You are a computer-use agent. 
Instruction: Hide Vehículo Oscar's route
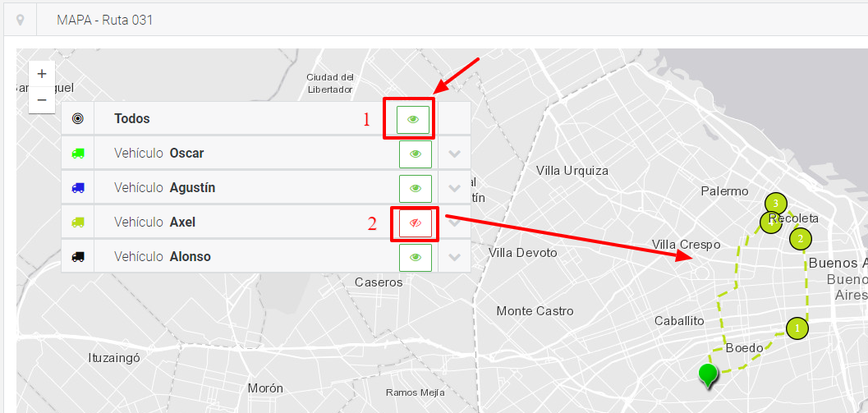(416, 154)
